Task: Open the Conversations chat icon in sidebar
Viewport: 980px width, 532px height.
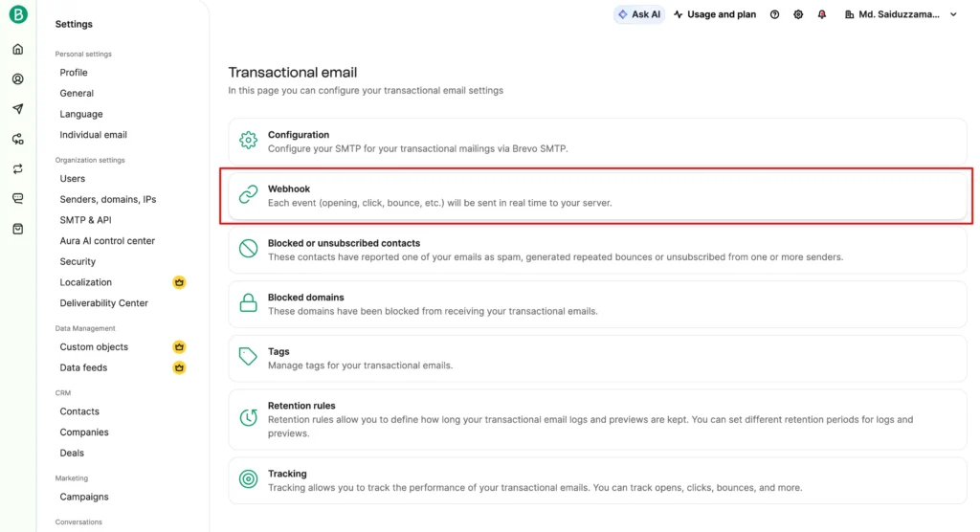Action: [x=18, y=198]
